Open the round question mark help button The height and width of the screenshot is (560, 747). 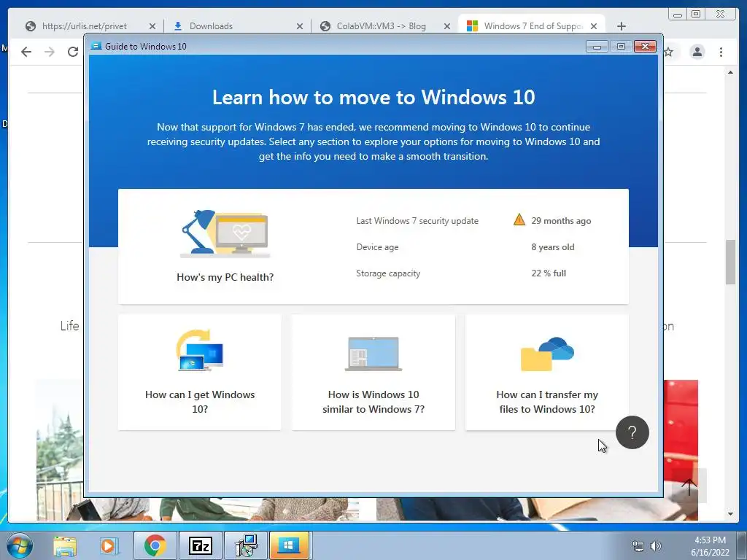coord(632,432)
